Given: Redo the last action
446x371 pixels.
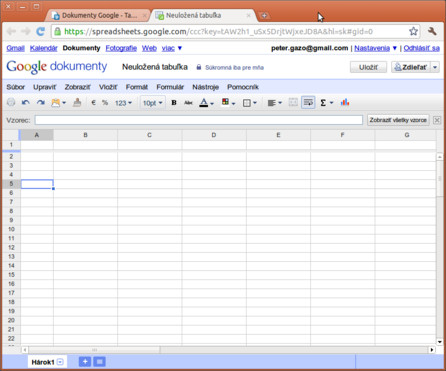Looking at the screenshot, I should tap(41, 103).
